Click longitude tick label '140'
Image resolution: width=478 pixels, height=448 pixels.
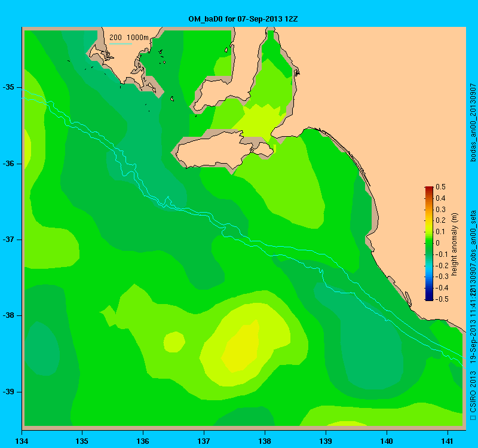tap(387, 441)
